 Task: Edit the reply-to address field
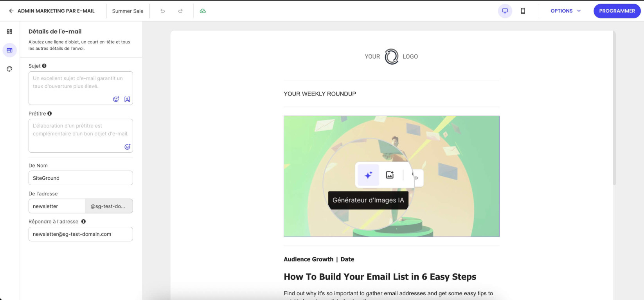tap(81, 234)
